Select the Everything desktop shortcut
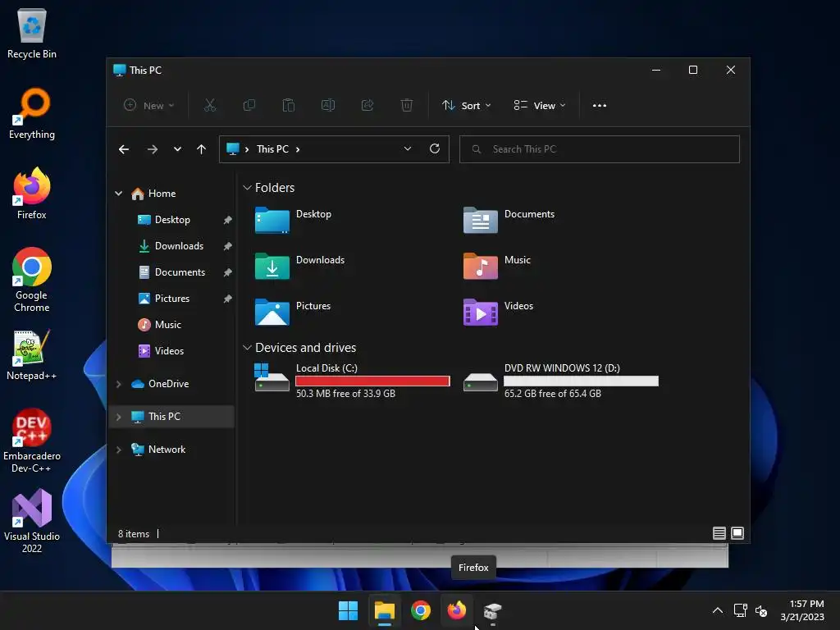This screenshot has height=630, width=840. point(32,113)
